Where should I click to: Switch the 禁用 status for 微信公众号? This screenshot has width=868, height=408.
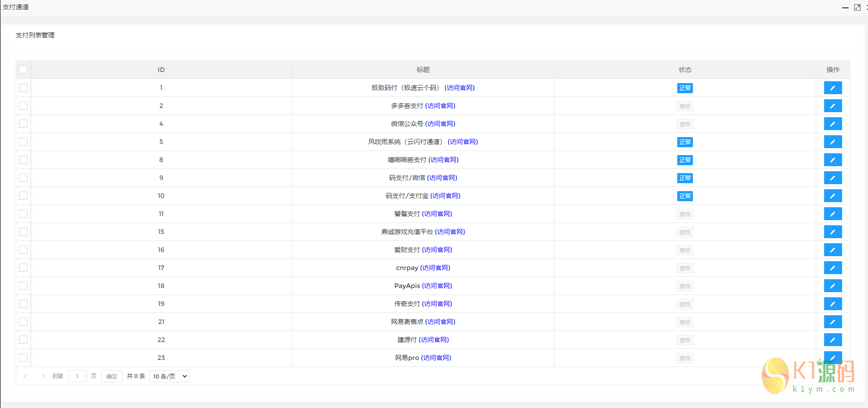(x=685, y=124)
